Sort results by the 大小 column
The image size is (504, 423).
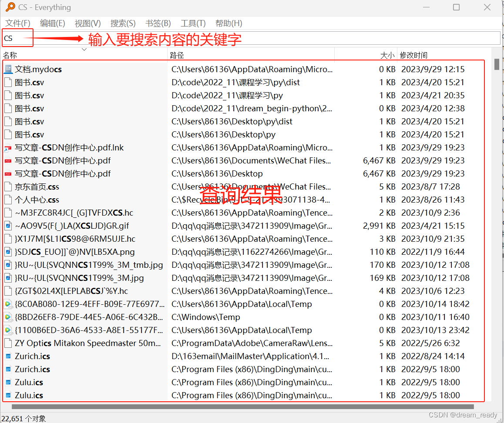pos(386,55)
